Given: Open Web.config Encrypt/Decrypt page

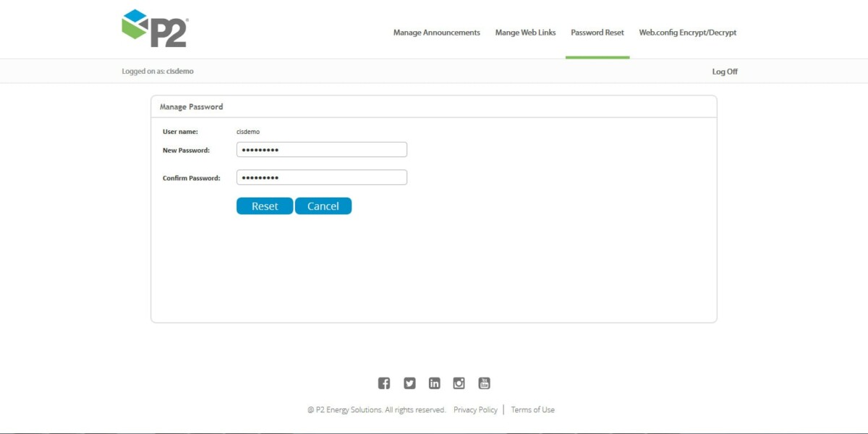Looking at the screenshot, I should click(686, 33).
